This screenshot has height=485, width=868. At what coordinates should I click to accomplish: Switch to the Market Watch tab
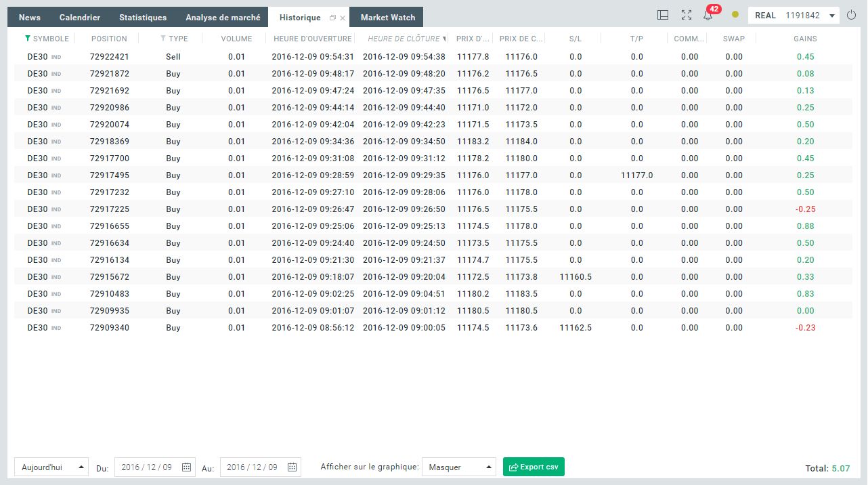(388, 18)
